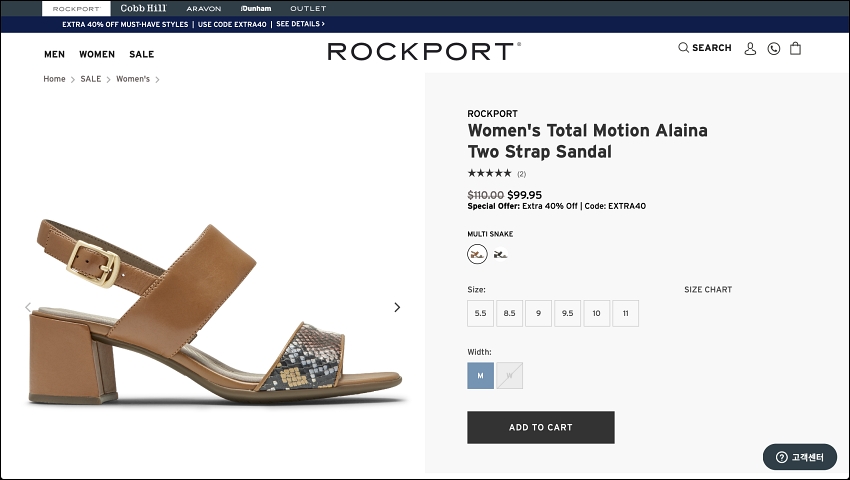Open the SALE menu
Viewport: 850px width, 480px height.
141,54
